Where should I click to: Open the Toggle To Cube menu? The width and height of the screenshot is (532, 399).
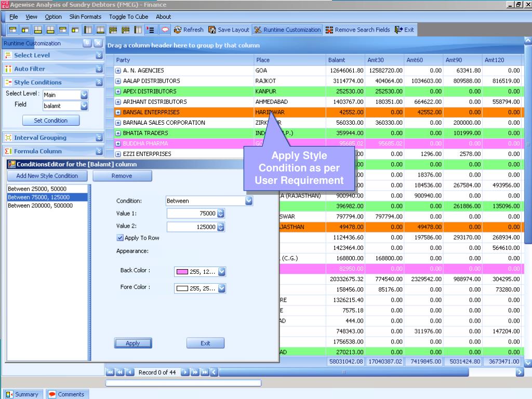128,17
